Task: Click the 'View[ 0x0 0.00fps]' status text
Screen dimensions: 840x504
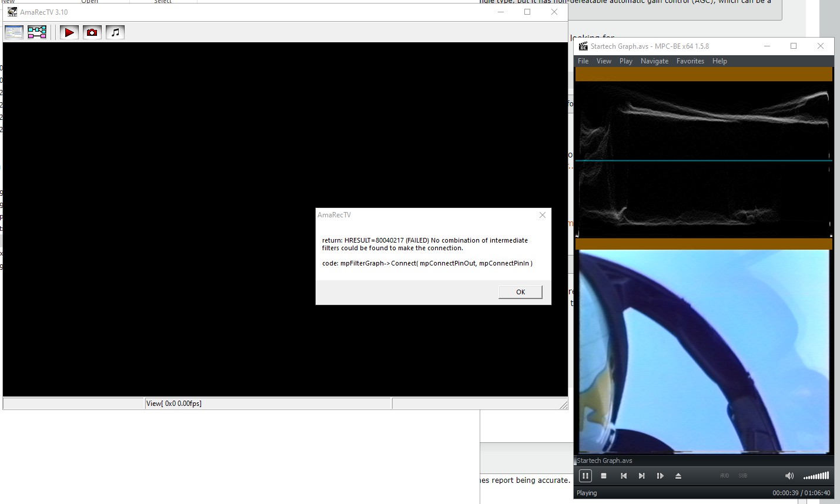Action: coord(174,404)
